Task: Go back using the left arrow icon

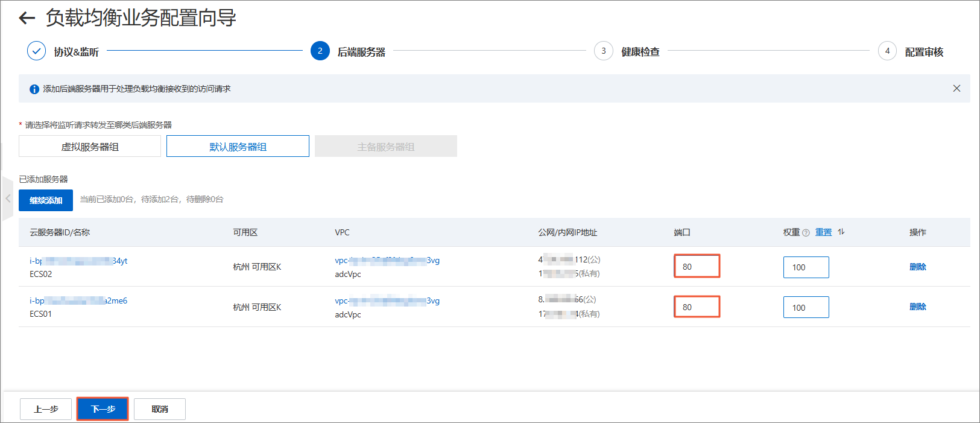Action: 27,18
